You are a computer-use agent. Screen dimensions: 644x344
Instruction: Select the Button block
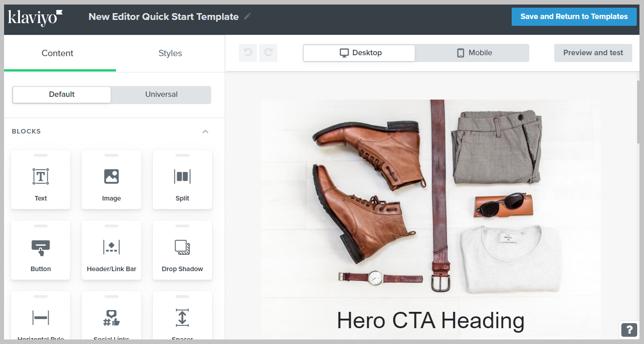(x=41, y=250)
